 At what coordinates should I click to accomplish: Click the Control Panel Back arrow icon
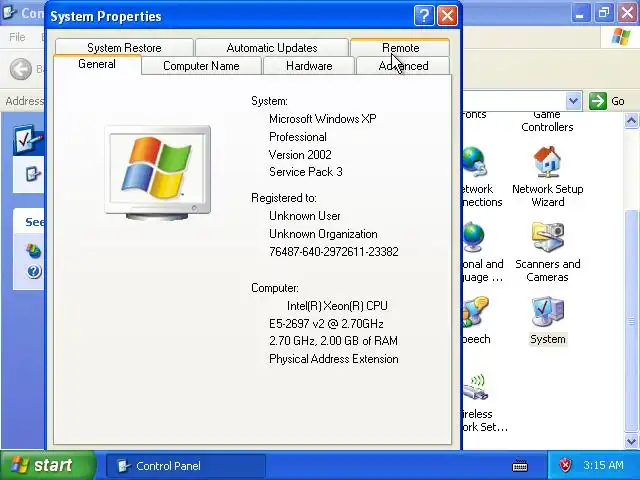(20, 69)
